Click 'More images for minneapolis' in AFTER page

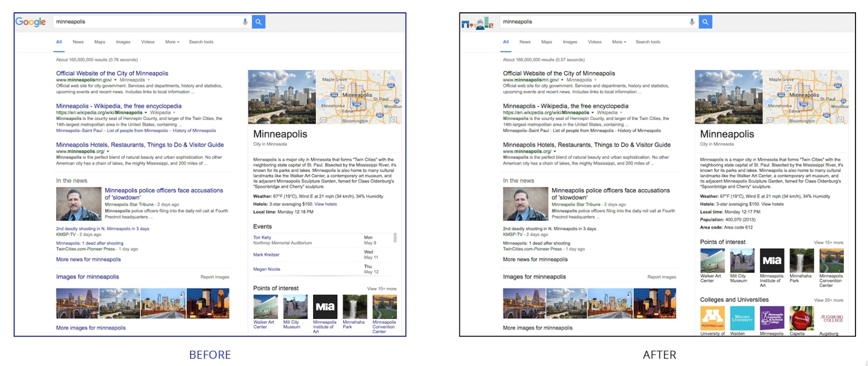coord(537,328)
